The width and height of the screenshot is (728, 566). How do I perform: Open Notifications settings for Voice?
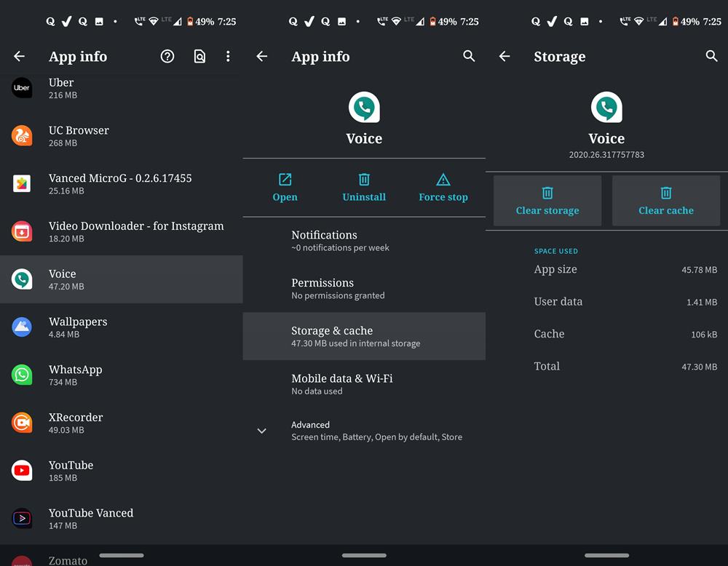pos(364,241)
